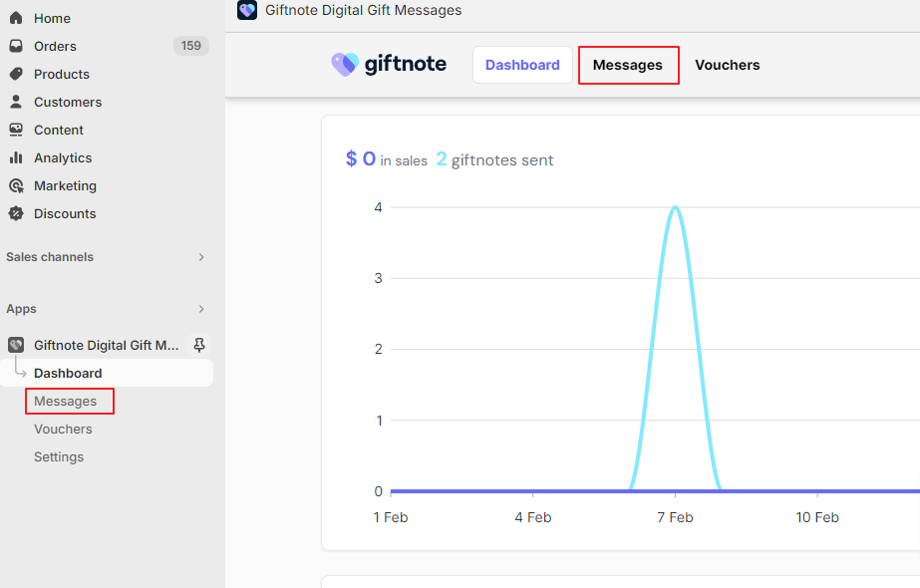Open the Orders page

point(55,46)
